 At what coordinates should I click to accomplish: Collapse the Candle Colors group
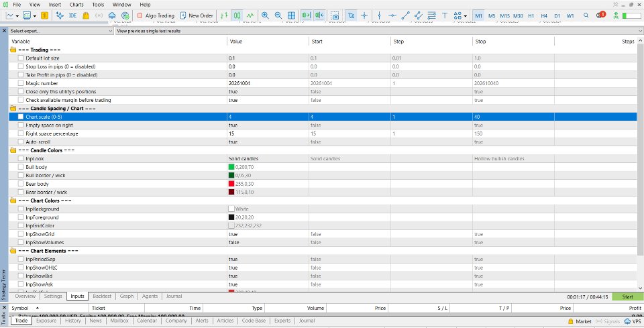pyautogui.click(x=13, y=150)
